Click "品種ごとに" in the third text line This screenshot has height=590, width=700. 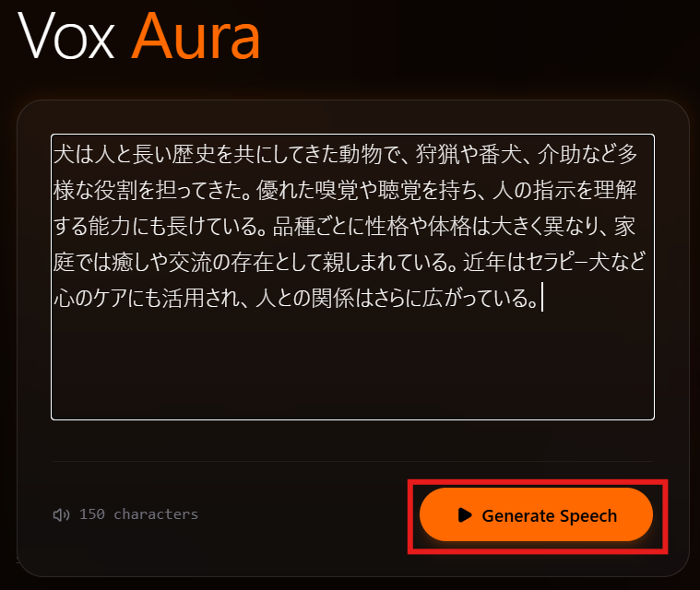click(x=319, y=226)
